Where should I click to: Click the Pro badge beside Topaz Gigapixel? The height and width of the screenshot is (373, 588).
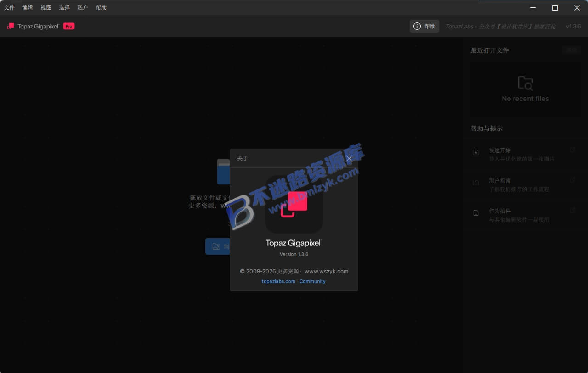[69, 26]
